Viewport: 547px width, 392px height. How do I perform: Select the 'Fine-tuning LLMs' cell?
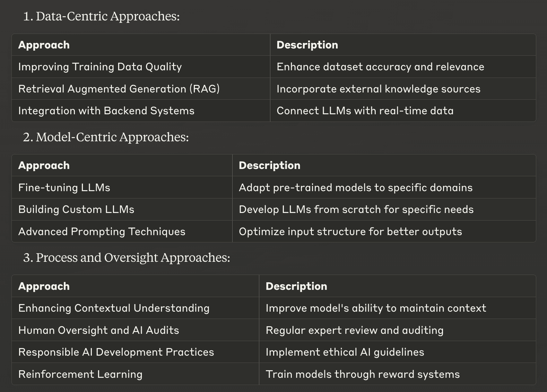point(122,187)
